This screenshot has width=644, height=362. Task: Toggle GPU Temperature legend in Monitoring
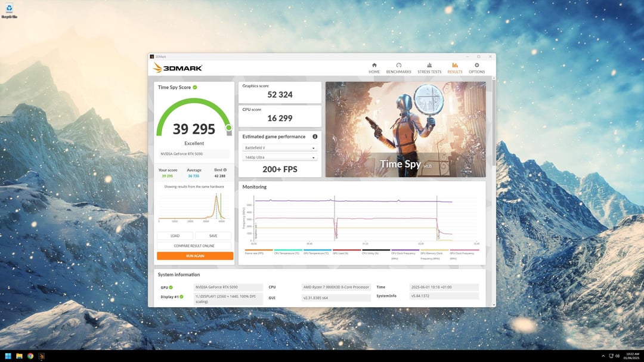316,252
